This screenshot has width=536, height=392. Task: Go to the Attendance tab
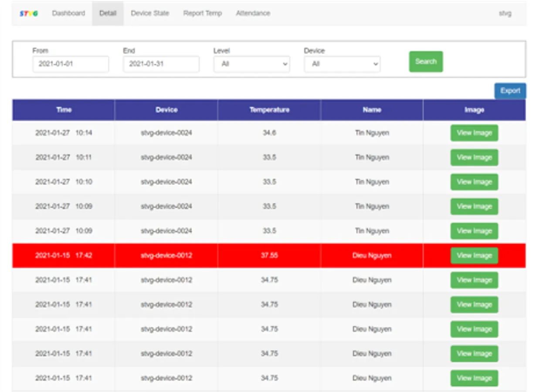pos(253,14)
